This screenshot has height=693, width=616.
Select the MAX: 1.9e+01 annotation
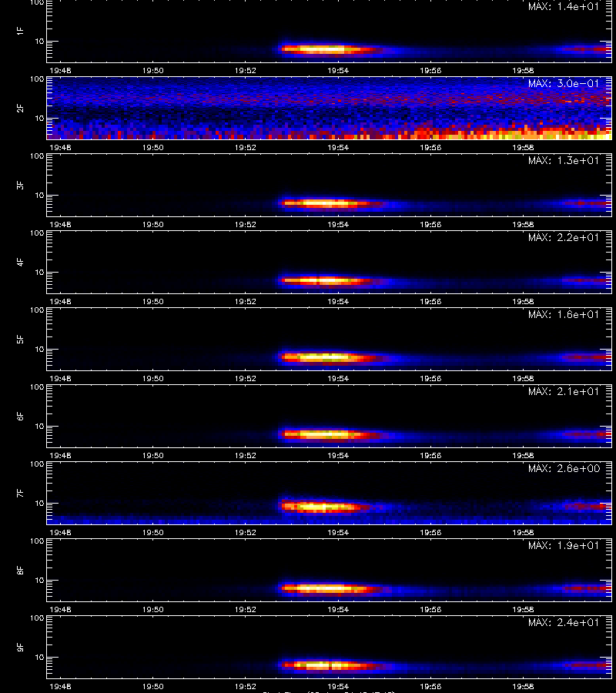click(x=564, y=545)
